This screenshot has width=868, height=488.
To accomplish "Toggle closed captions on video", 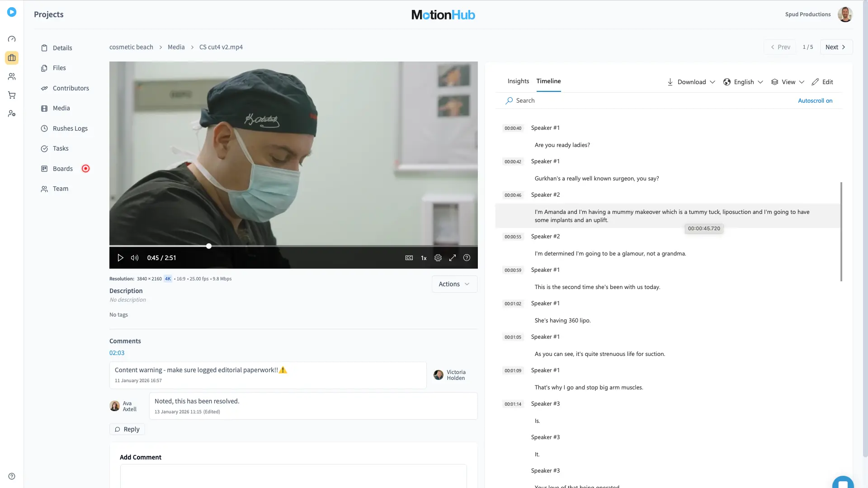I will tap(409, 258).
